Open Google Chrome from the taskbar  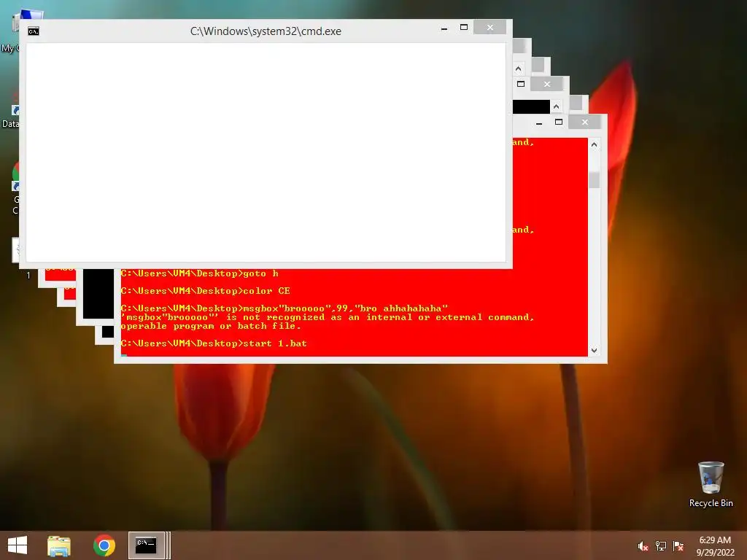pos(104,545)
